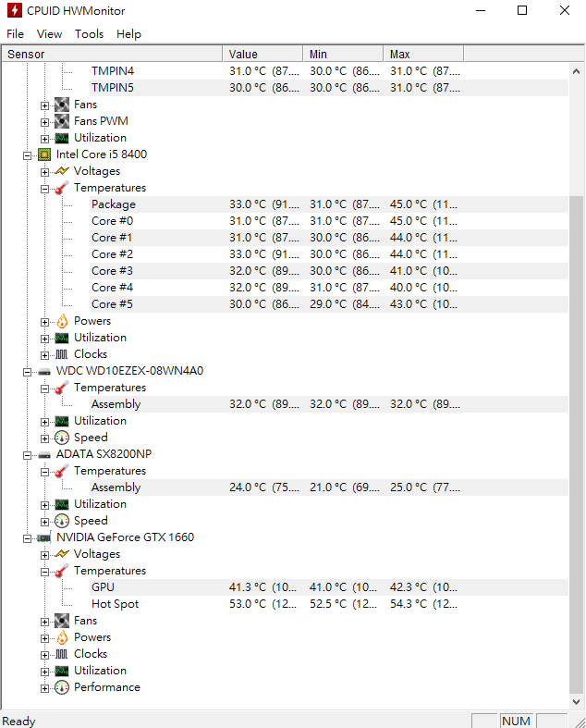
Task: Click the NVIDIA GeForce GTX 1660 graphics card icon
Action: tap(44, 538)
